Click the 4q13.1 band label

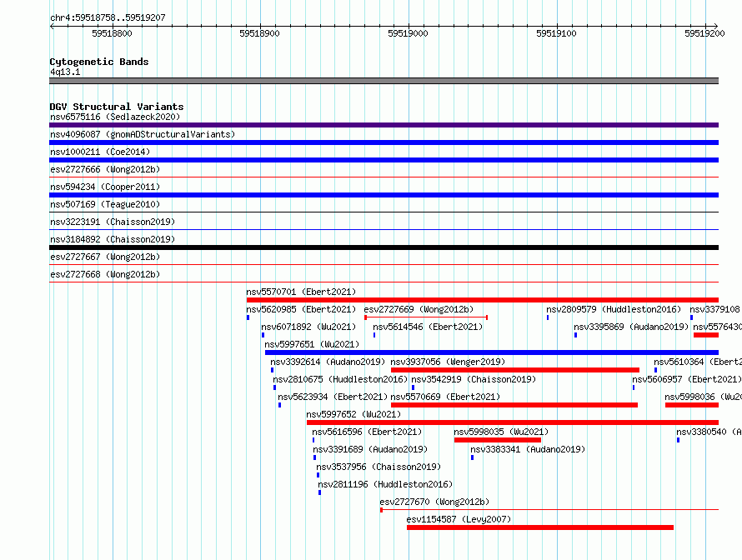pyautogui.click(x=65, y=72)
